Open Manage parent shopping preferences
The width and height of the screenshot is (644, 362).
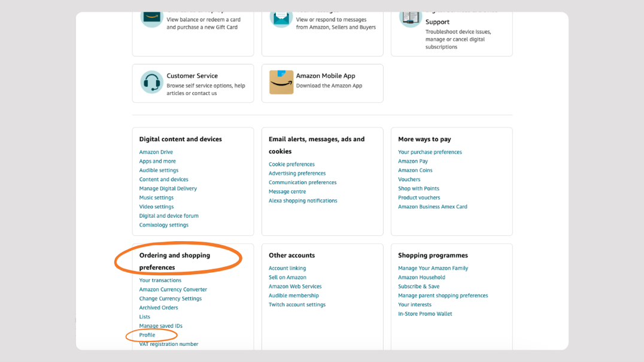coord(443,296)
